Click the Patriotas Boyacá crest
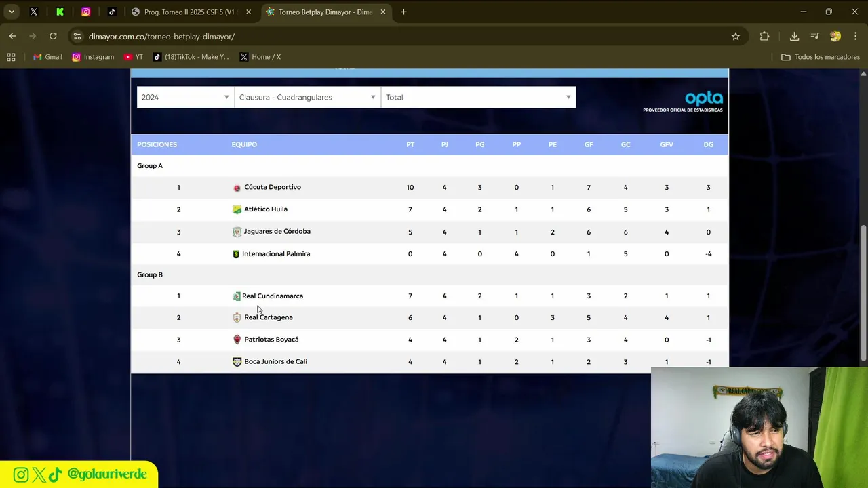 (x=237, y=340)
